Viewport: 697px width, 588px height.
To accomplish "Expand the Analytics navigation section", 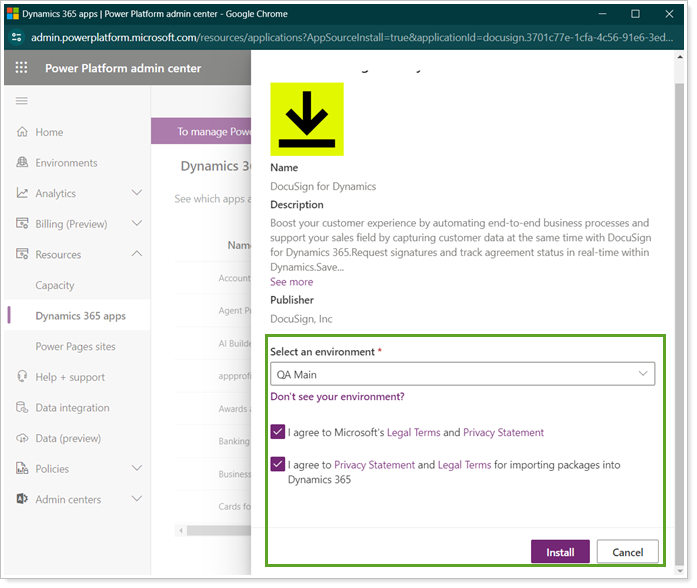I will click(137, 193).
